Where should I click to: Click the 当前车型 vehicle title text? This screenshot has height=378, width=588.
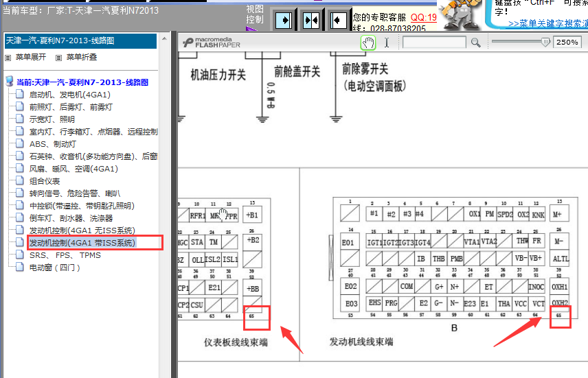click(81, 10)
